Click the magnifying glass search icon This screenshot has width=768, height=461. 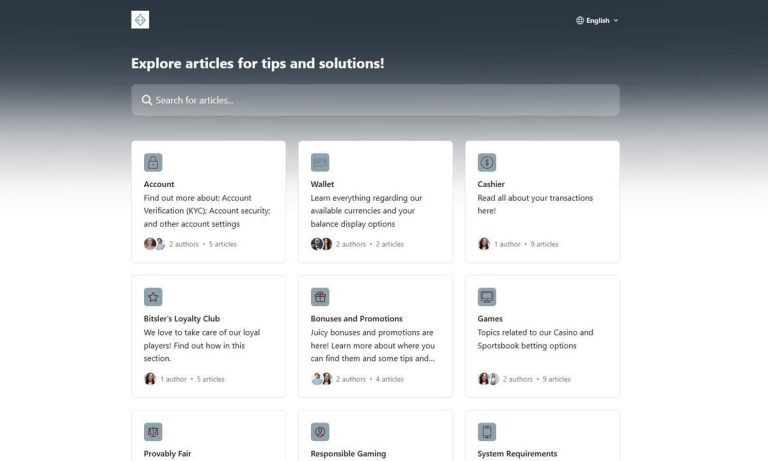click(x=147, y=100)
